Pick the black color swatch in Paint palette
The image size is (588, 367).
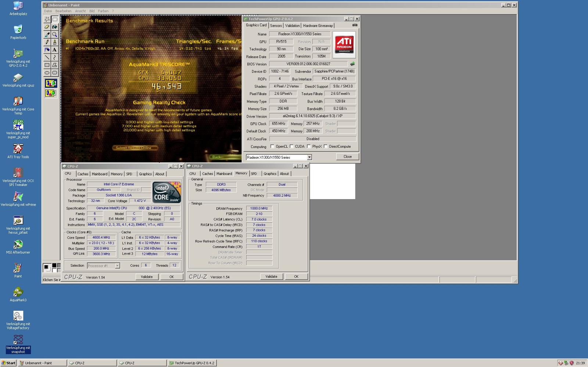click(x=54, y=265)
